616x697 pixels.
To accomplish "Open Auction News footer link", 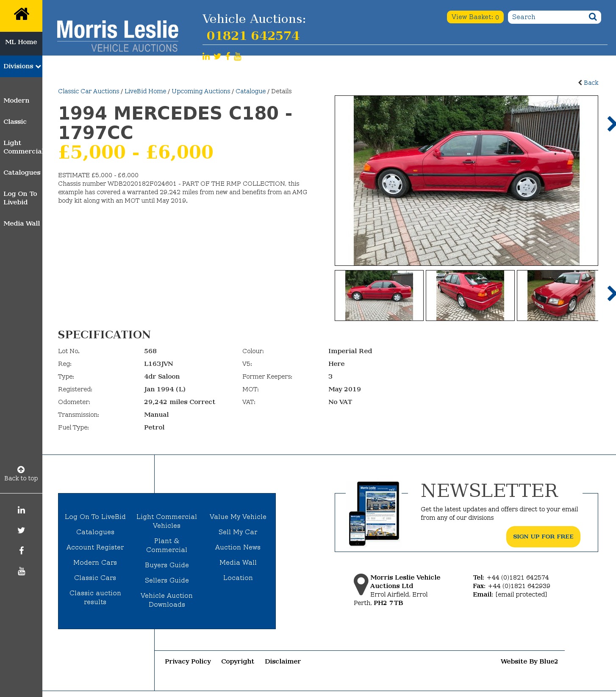I will pos(238,547).
